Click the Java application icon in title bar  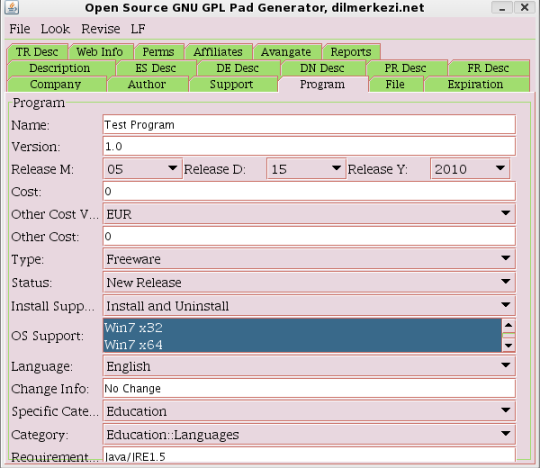pos(12,7)
